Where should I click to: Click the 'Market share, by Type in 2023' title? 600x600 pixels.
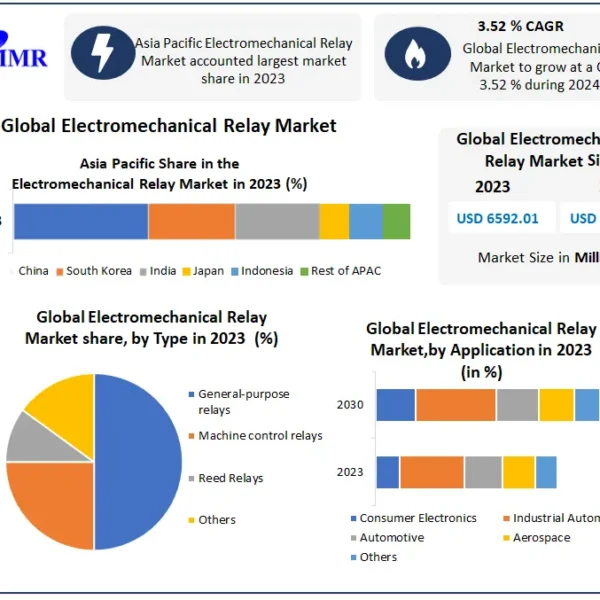tap(152, 339)
